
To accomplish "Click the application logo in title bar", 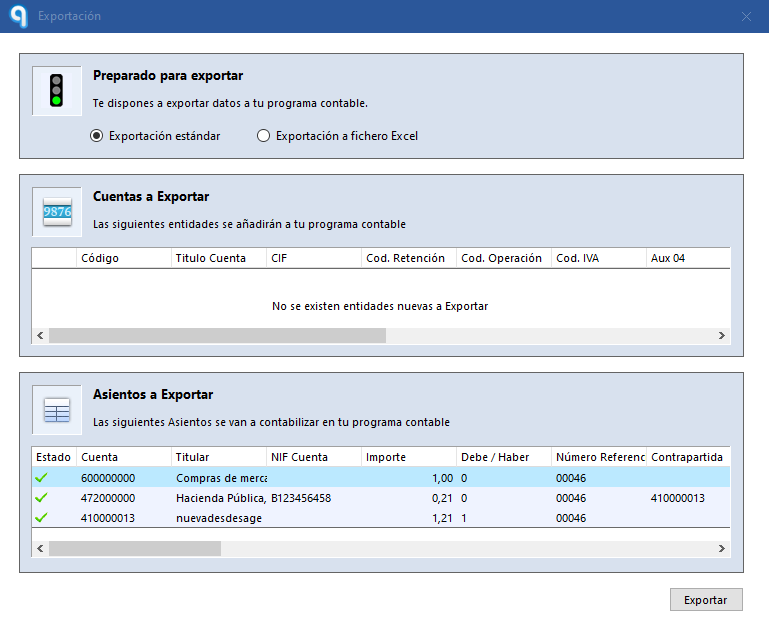I will [17, 16].
